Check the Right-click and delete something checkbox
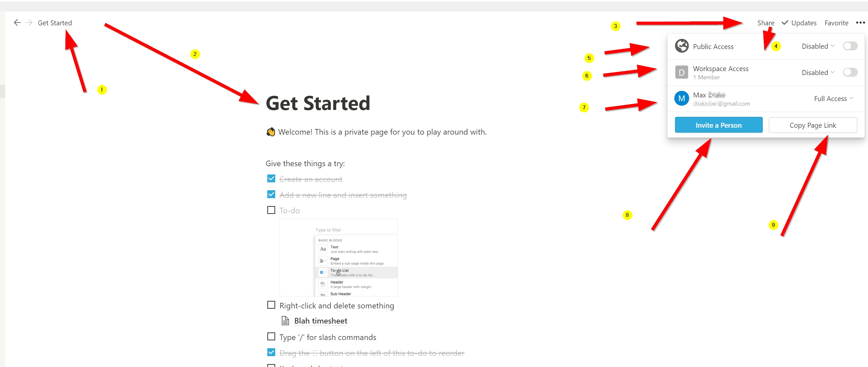Screen dimensions: 868x367 pos(271,305)
